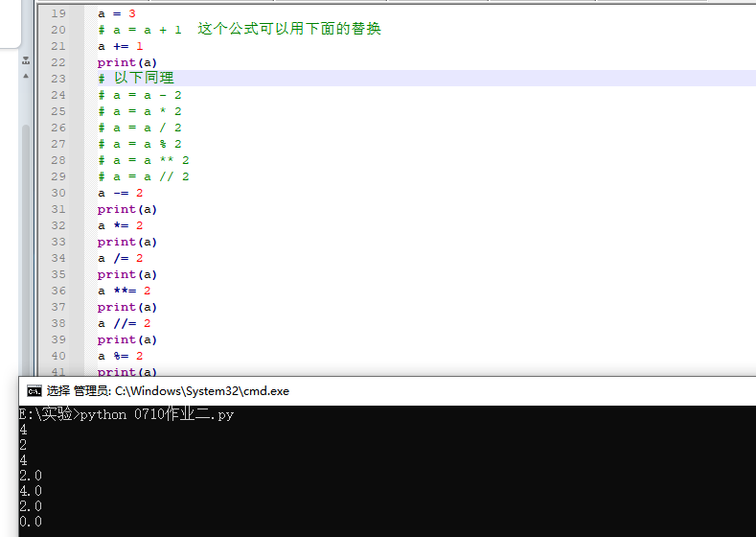Click console output line '4.0'
The width and height of the screenshot is (756, 537).
tap(31, 491)
